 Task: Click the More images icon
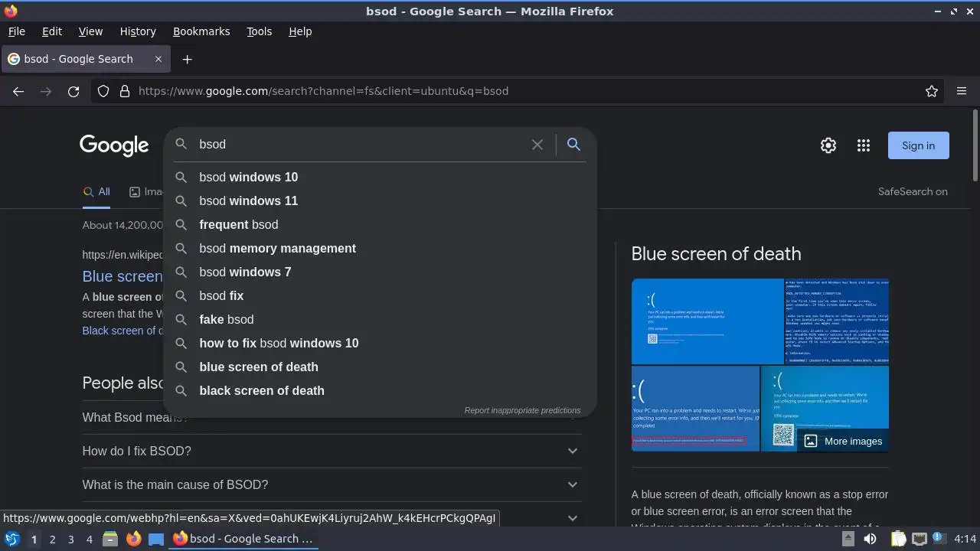pyautogui.click(x=811, y=441)
